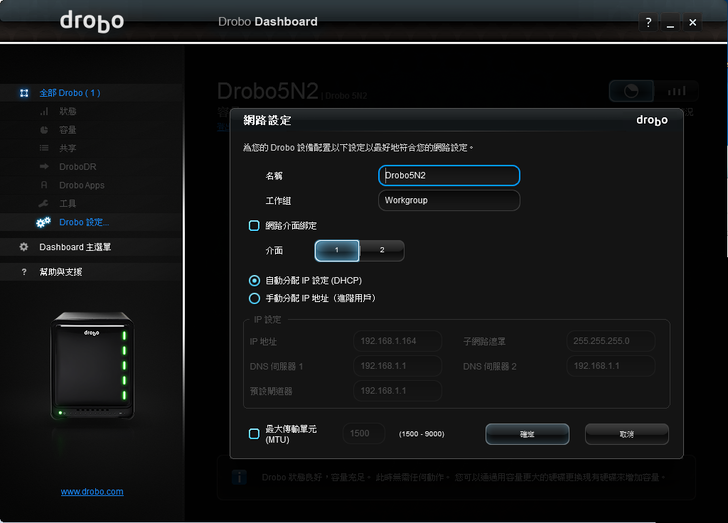Click the Drobo device image in sidebar
This screenshot has width=728, height=523.
(x=92, y=366)
